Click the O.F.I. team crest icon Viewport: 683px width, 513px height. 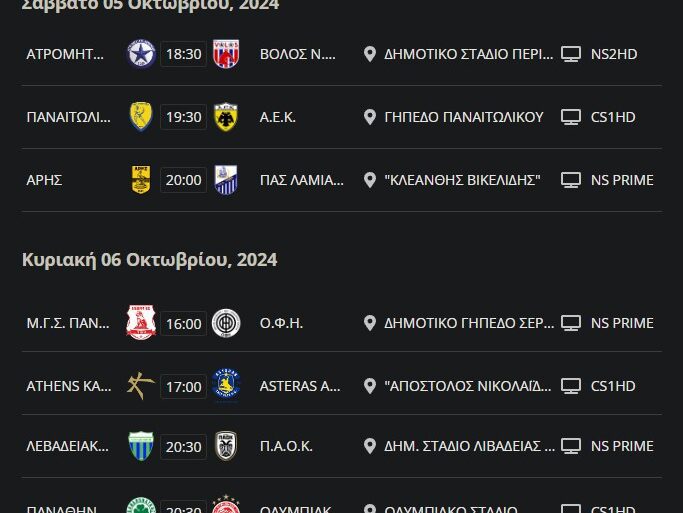tap(226, 323)
